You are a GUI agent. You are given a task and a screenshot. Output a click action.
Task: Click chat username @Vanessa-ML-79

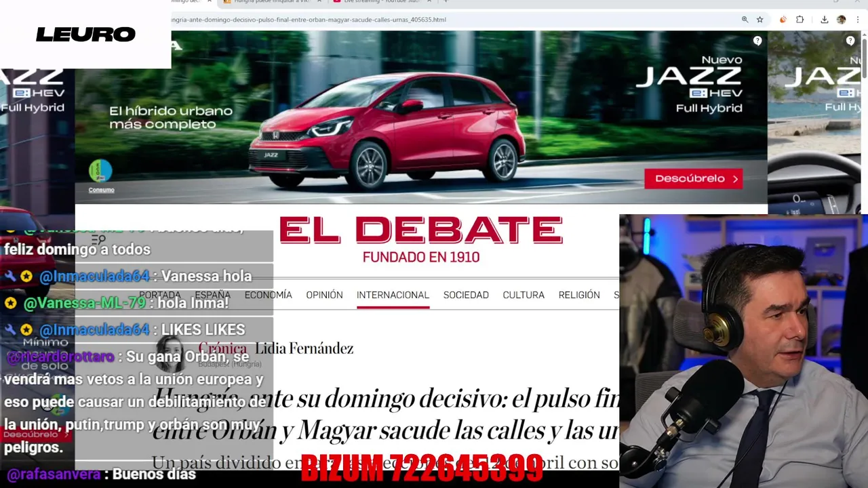[x=85, y=303]
